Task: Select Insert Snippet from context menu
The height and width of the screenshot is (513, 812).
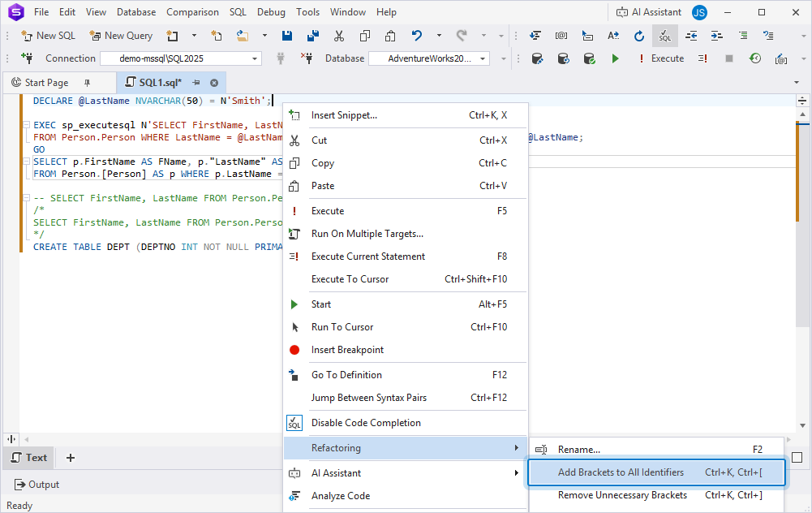Action: [x=406, y=115]
